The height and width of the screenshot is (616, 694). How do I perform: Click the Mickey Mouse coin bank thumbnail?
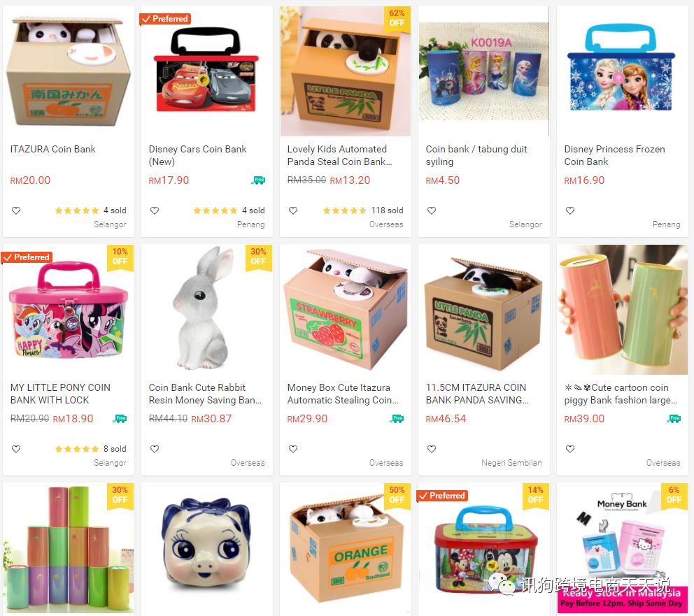click(x=483, y=548)
